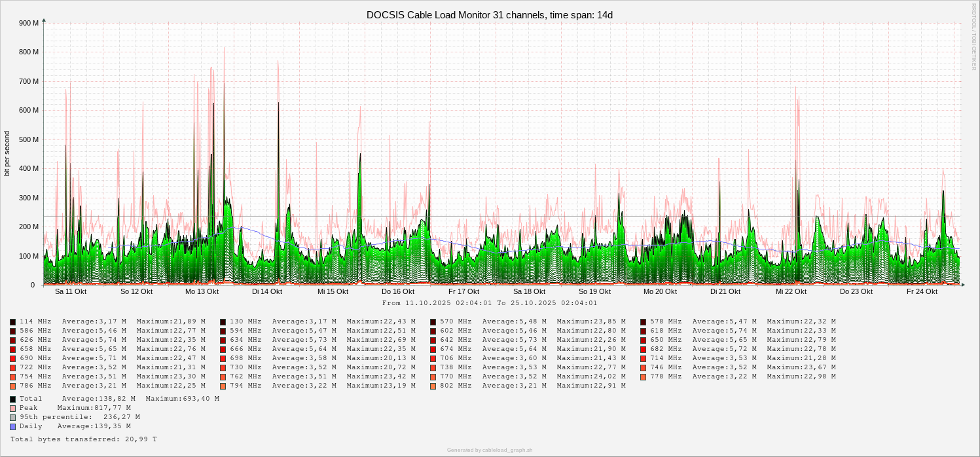Click the Do 16 Okt date marker
The height and width of the screenshot is (457, 980).
(398, 291)
